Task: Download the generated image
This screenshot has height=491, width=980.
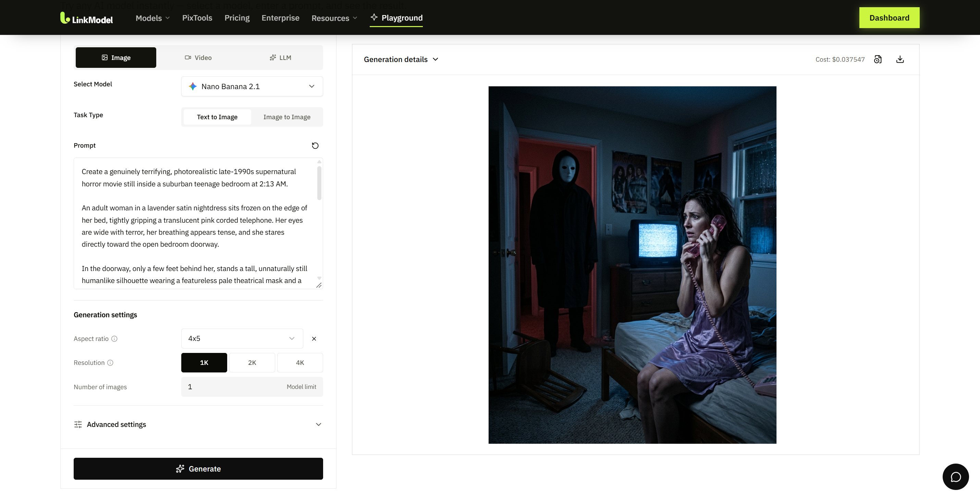Action: click(900, 59)
